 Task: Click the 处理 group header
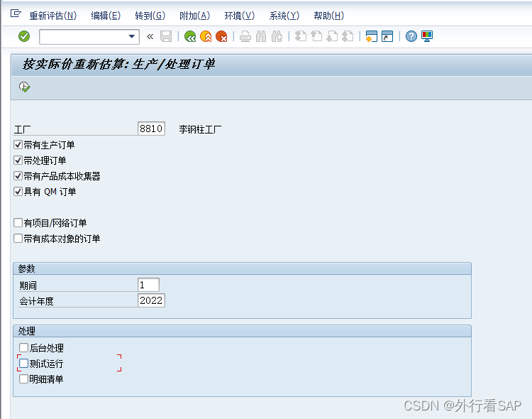pos(243,331)
